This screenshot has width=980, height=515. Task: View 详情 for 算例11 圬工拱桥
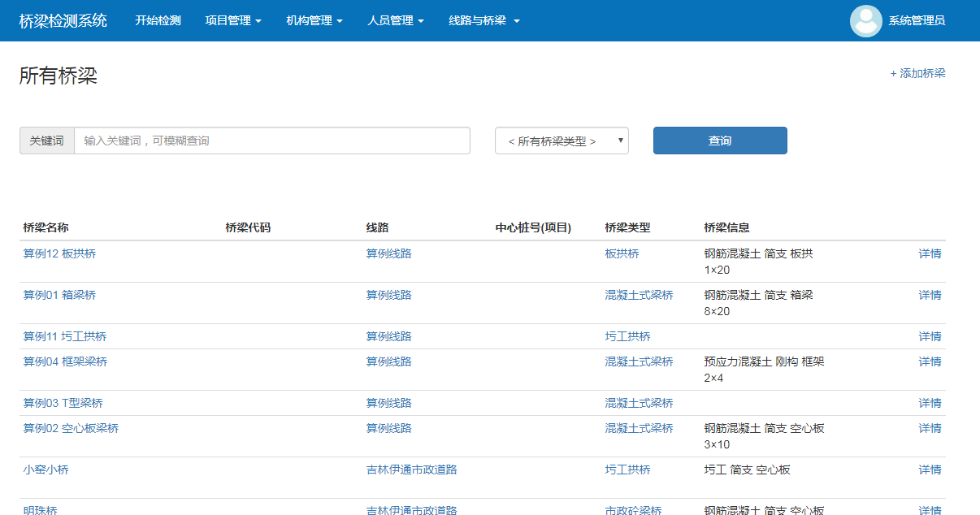click(x=930, y=336)
